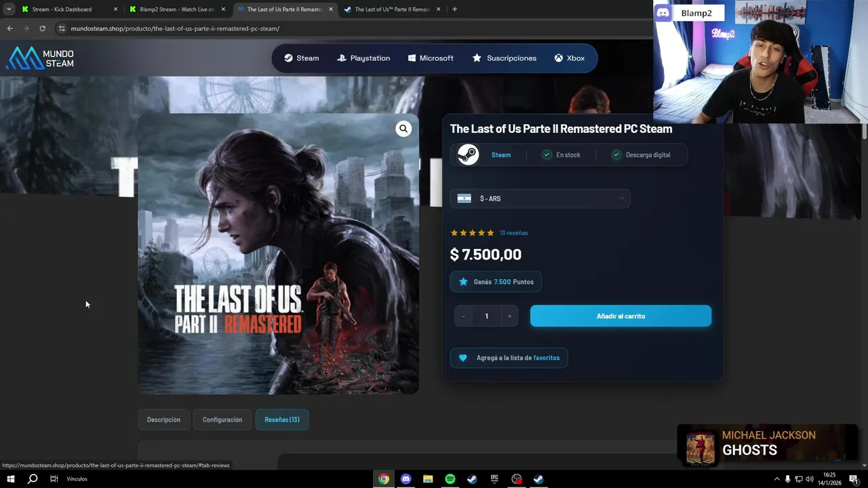Image resolution: width=868 pixels, height=488 pixels.
Task: Open Discord from the taskbar
Action: tap(406, 479)
